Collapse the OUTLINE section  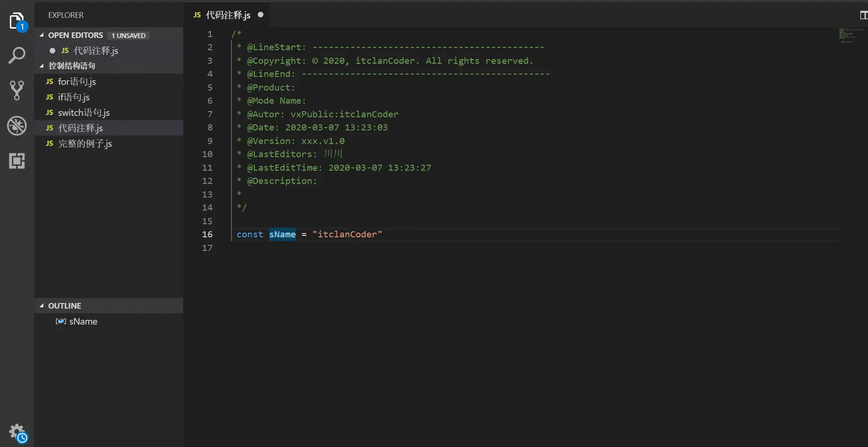tap(42, 306)
